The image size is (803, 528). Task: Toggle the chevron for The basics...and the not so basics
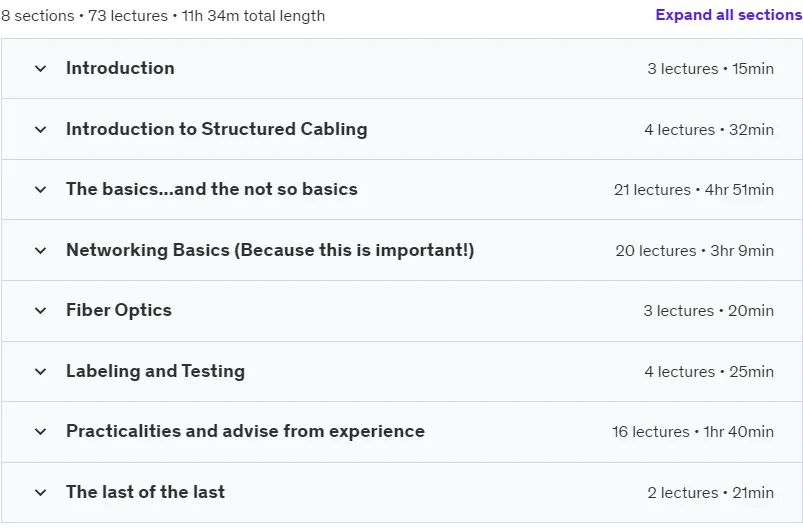[x=40, y=189]
